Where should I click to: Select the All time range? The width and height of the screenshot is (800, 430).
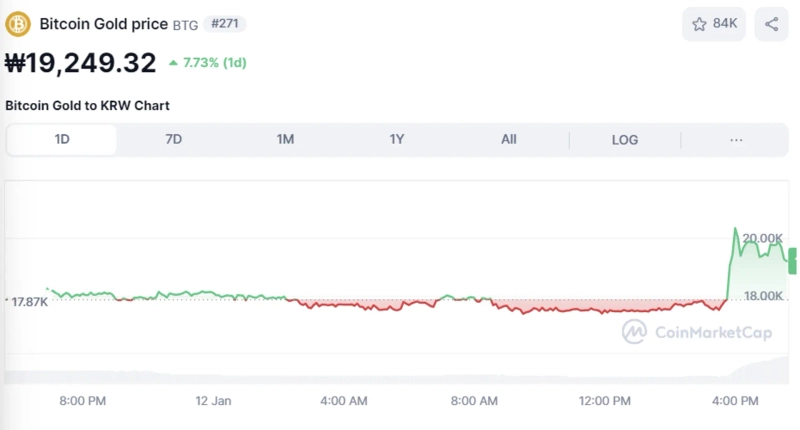(x=509, y=140)
